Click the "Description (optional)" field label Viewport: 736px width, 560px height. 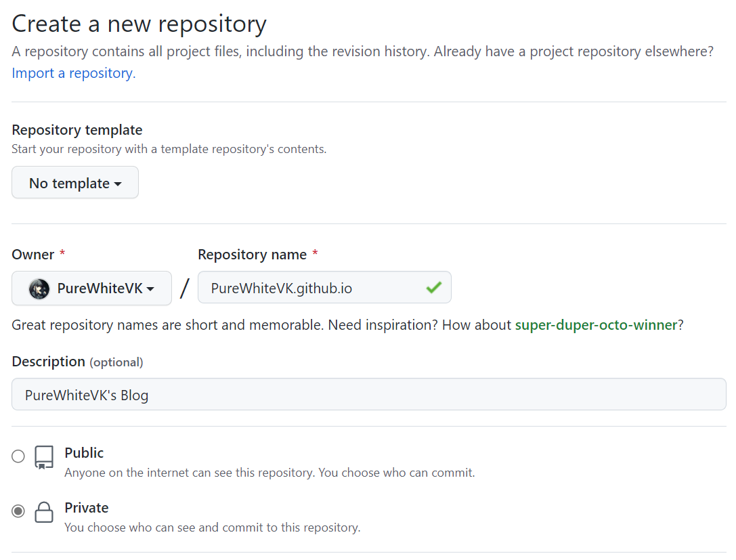77,362
